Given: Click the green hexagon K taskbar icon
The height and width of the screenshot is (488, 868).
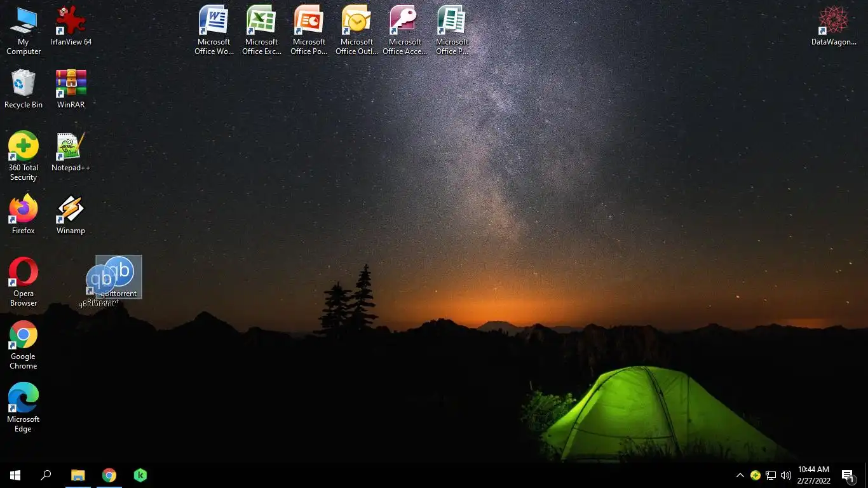Looking at the screenshot, I should click(x=140, y=475).
